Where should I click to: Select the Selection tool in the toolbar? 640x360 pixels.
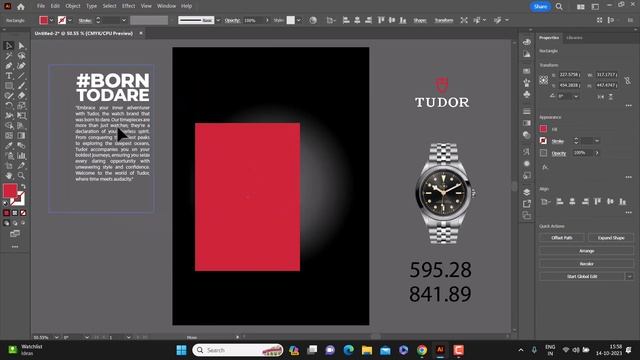click(9, 46)
